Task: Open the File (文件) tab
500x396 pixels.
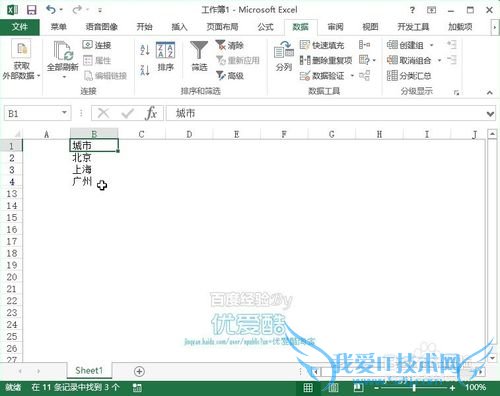Action: [20, 27]
